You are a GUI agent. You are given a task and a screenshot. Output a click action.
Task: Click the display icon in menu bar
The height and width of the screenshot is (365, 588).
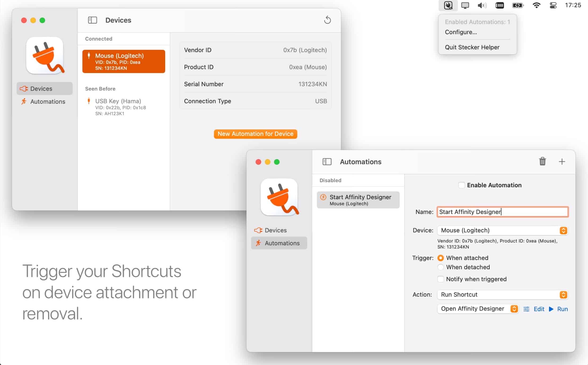click(x=465, y=6)
